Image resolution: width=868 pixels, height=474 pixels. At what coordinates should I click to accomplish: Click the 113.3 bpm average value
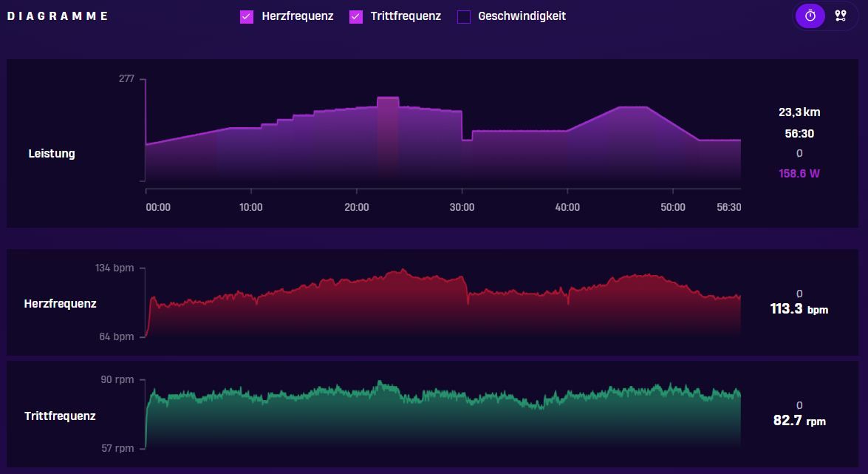coord(799,309)
